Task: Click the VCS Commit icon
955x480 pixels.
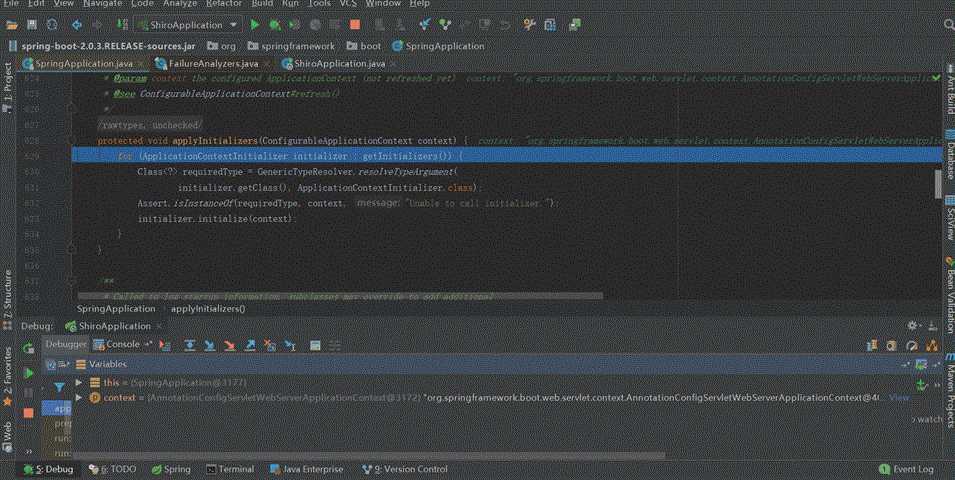Action: tap(445, 25)
